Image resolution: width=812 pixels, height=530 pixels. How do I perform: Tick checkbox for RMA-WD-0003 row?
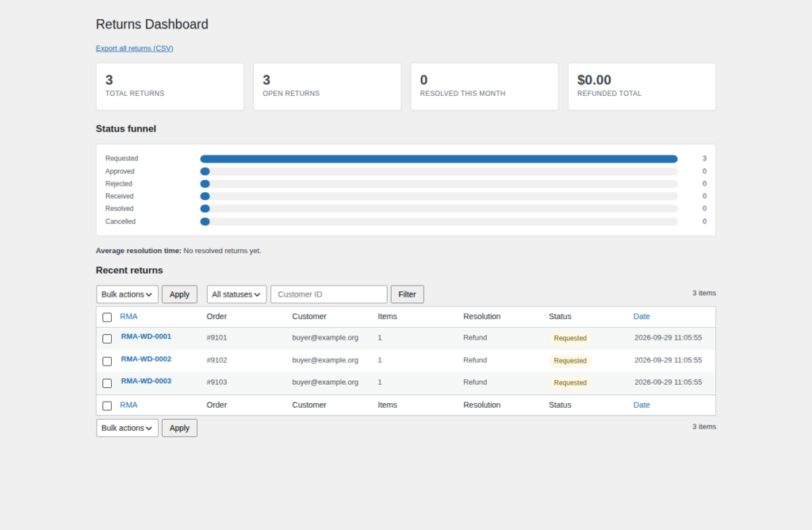107,383
